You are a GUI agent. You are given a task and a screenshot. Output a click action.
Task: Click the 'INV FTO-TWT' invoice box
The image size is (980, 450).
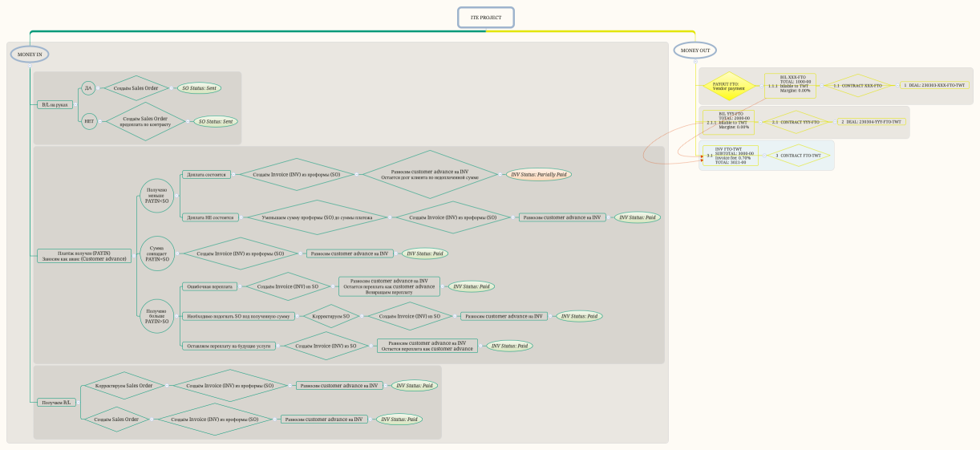point(733,156)
